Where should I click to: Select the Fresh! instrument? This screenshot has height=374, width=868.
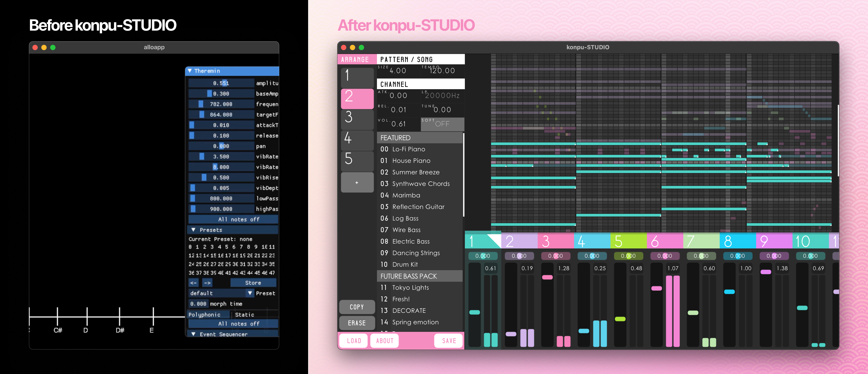(x=420, y=299)
